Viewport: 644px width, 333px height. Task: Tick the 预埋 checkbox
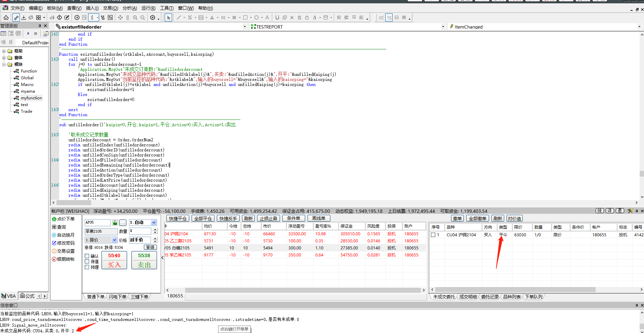(x=87, y=267)
